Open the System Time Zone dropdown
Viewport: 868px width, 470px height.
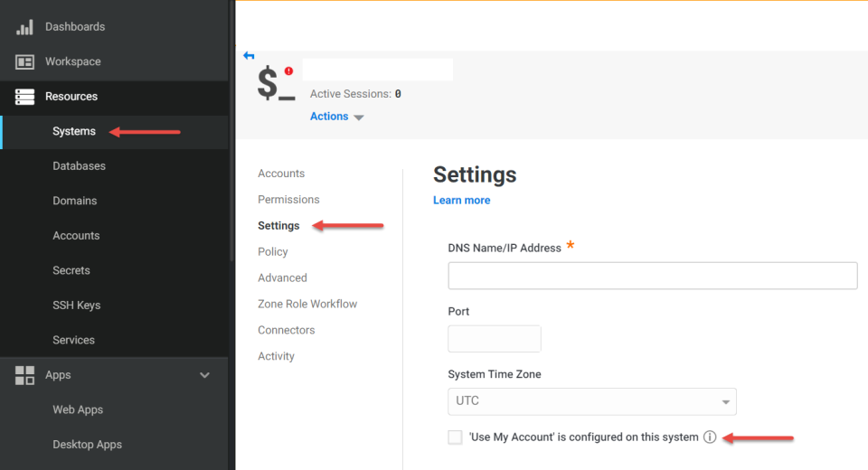(x=591, y=401)
